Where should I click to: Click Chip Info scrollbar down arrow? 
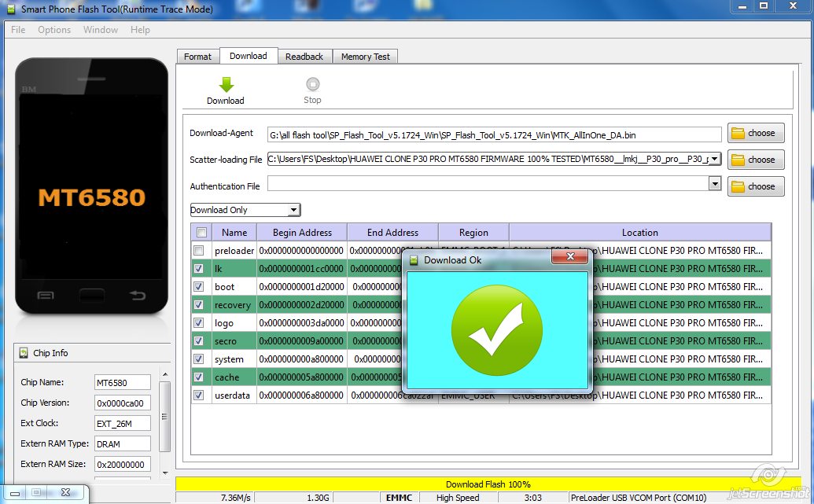pyautogui.click(x=165, y=473)
